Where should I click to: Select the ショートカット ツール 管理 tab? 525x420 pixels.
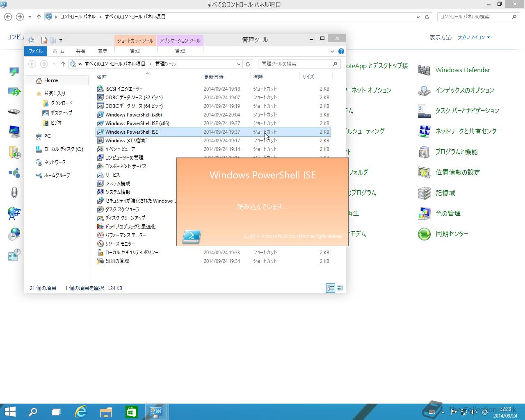[135, 51]
